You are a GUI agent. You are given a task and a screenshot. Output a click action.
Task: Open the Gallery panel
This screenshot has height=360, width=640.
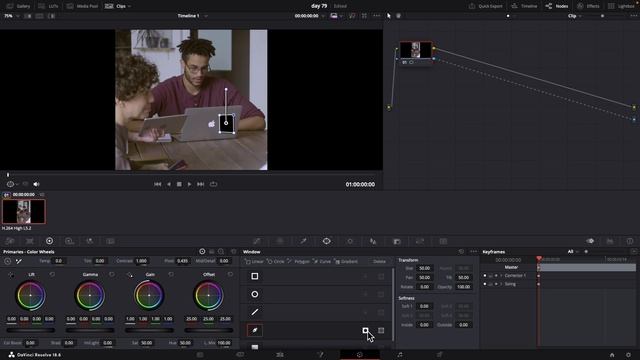coord(18,6)
